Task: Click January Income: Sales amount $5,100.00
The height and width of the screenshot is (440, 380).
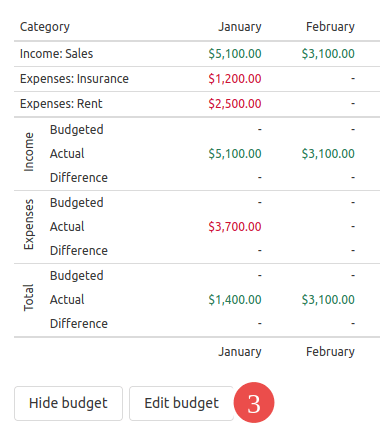Action: click(x=235, y=54)
